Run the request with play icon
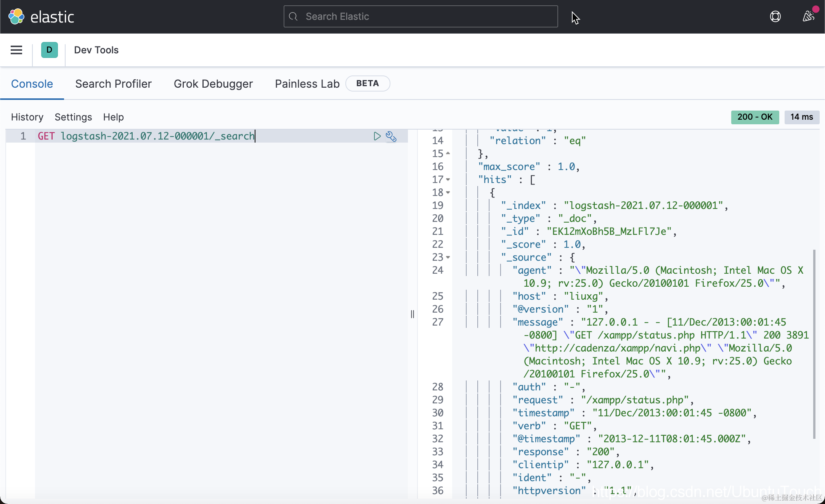This screenshot has width=825, height=504. [377, 136]
